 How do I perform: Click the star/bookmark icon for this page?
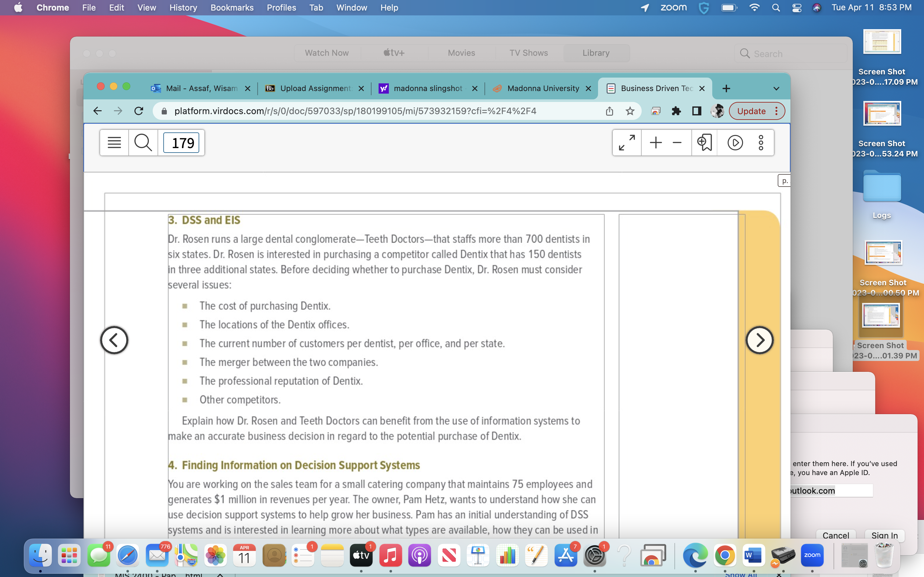tap(630, 111)
